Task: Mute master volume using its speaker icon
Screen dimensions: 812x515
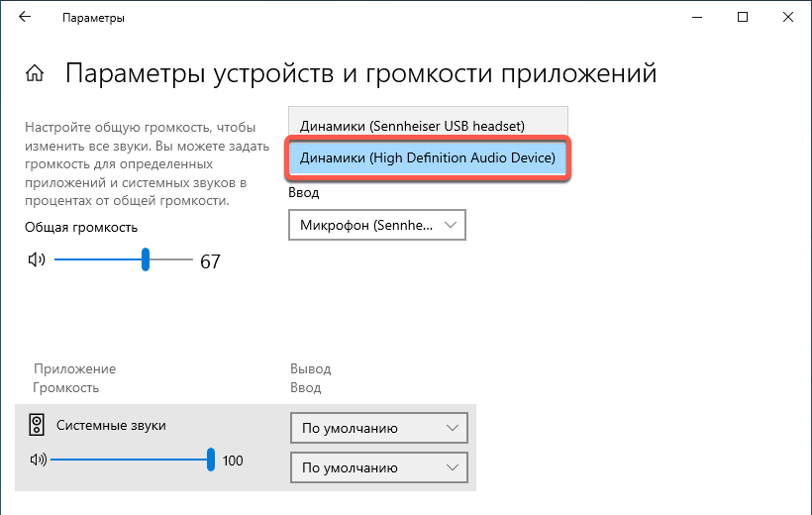Action: click(37, 260)
